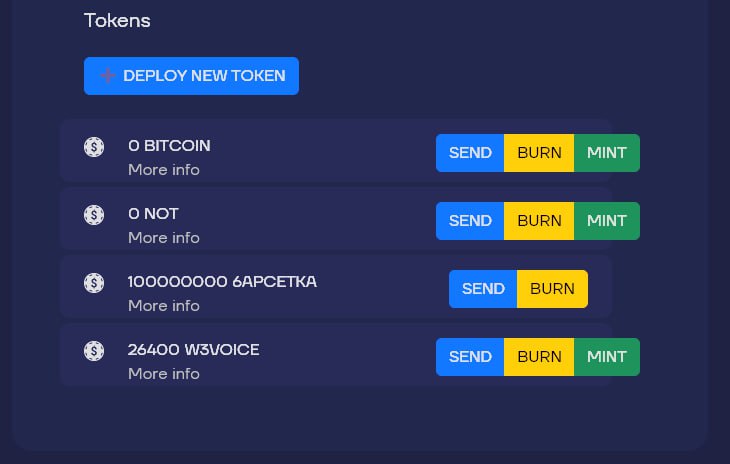
Task: Open More info for NOT token
Action: coord(164,238)
